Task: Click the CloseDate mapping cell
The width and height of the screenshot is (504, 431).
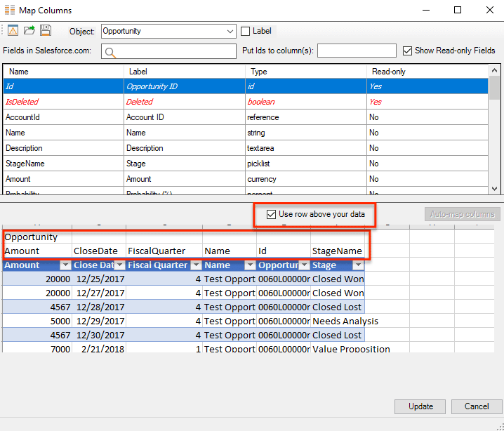Action: (99, 251)
